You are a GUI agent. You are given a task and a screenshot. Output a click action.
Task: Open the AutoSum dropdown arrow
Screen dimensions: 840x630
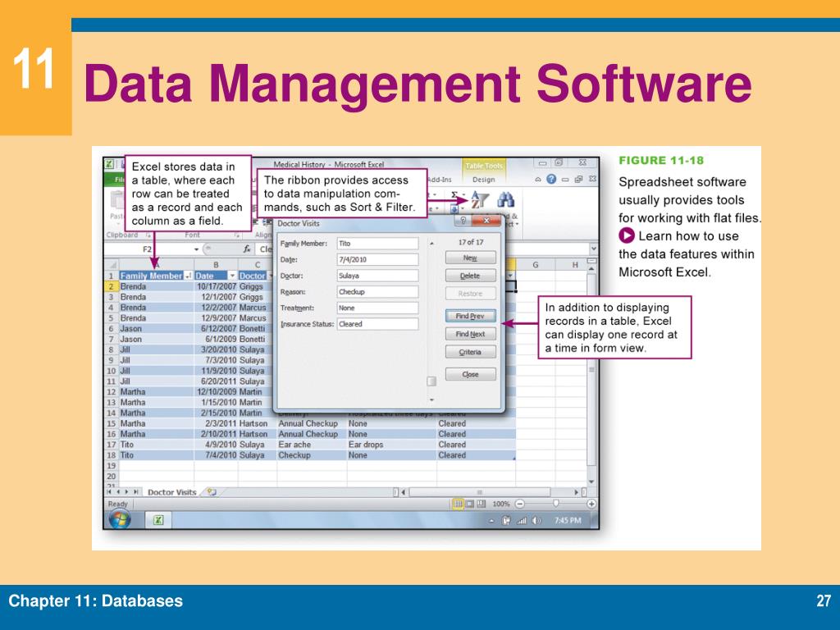[463, 195]
